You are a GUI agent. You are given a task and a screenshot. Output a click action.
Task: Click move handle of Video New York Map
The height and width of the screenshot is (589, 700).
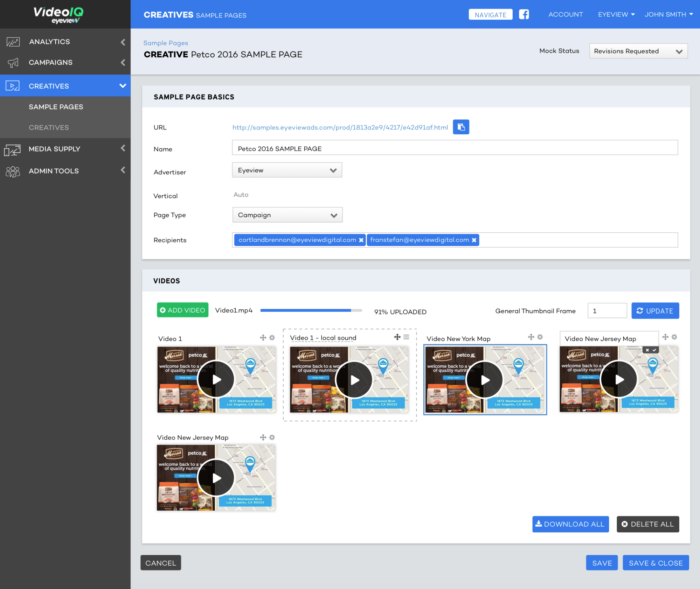point(531,337)
